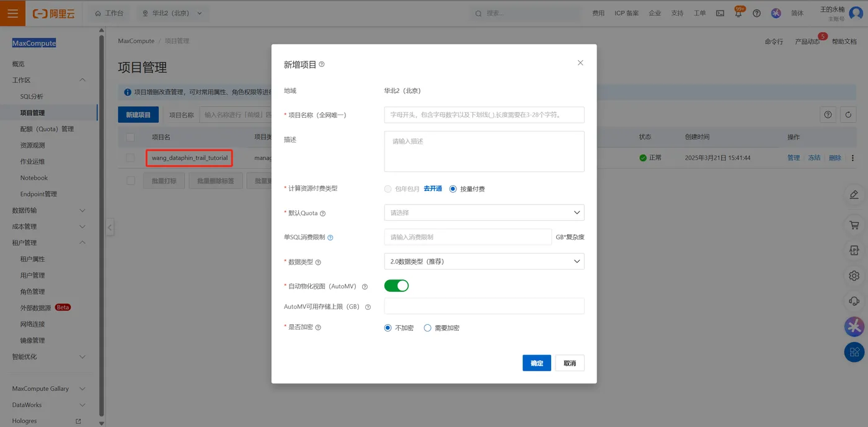Open the customer support headset icon
This screenshot has height=427, width=868.
[854, 301]
